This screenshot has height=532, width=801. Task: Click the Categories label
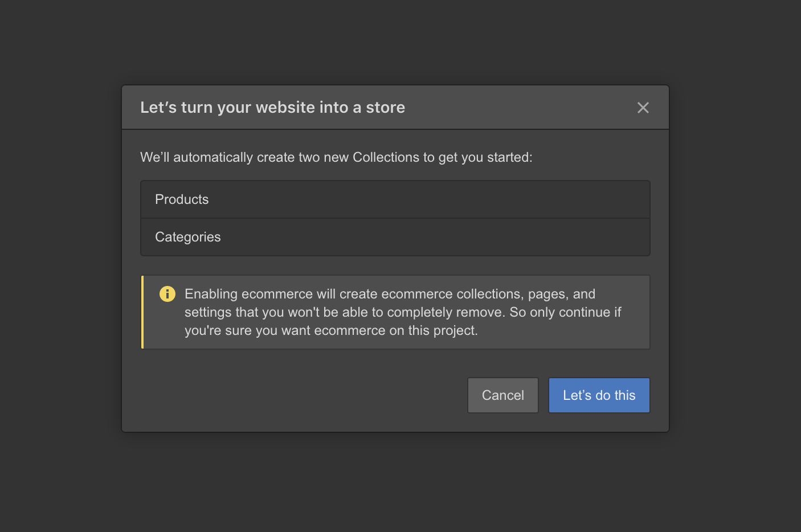[187, 237]
